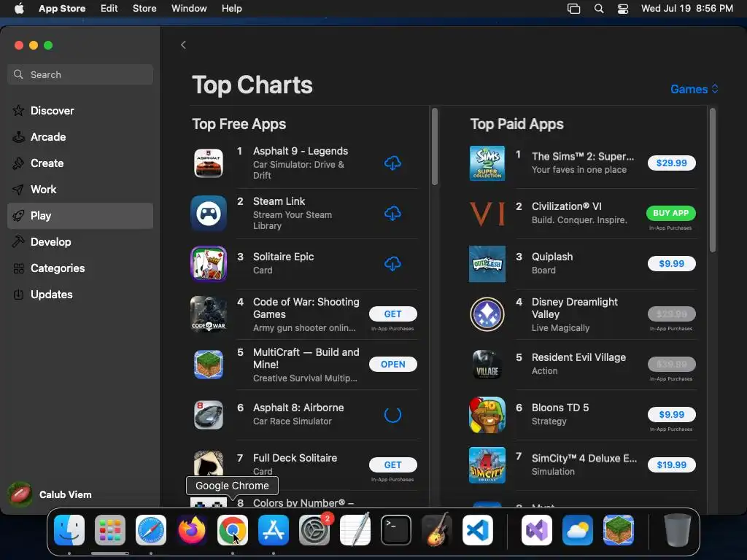
Task: Launch Safari from the Dock
Action: click(x=151, y=529)
